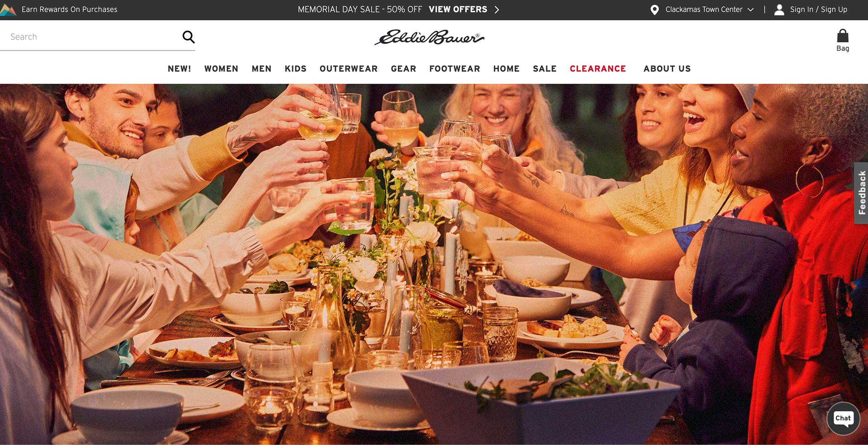Image resolution: width=868 pixels, height=445 pixels.
Task: Open the Feedback side tab
Action: tap(861, 193)
